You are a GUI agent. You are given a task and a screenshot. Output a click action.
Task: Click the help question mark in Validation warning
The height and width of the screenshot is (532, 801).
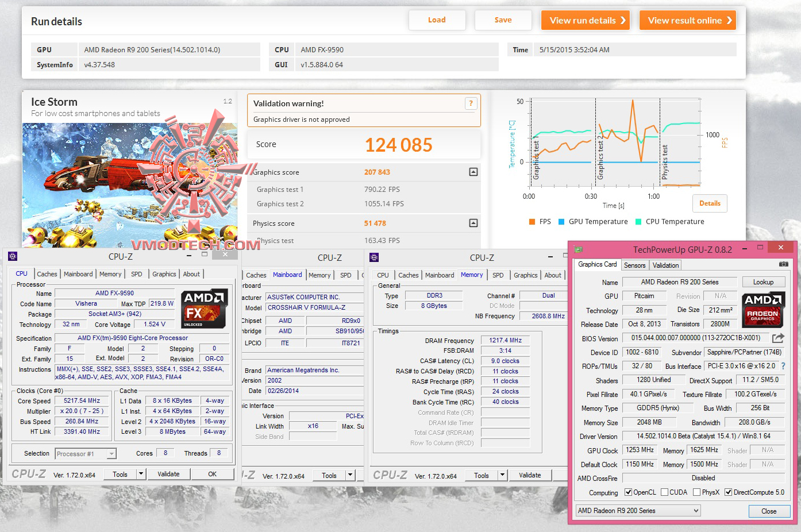tap(471, 103)
